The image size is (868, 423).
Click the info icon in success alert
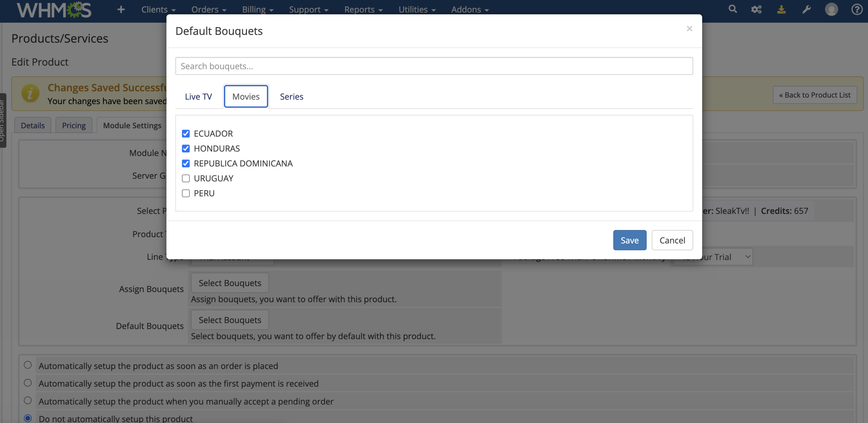tap(30, 93)
